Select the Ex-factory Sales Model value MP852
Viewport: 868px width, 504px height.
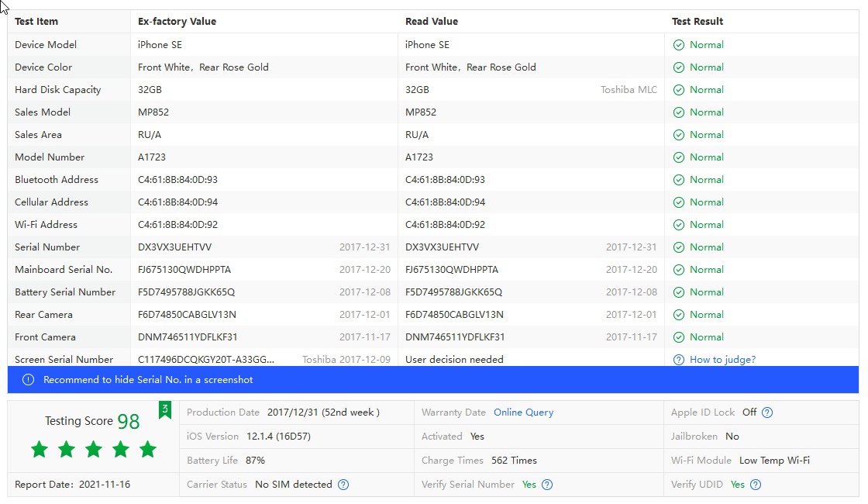pyautogui.click(x=153, y=112)
